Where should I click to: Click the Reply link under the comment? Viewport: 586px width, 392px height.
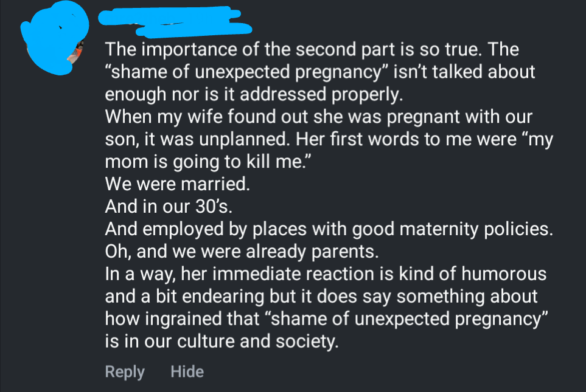[125, 371]
